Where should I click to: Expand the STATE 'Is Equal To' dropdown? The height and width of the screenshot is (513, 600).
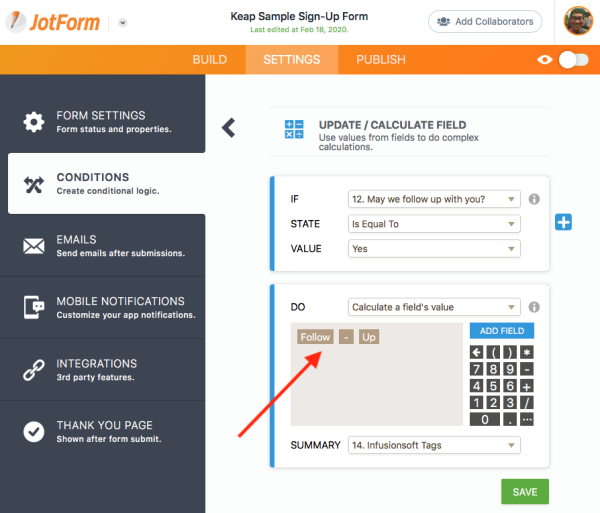pyautogui.click(x=434, y=224)
